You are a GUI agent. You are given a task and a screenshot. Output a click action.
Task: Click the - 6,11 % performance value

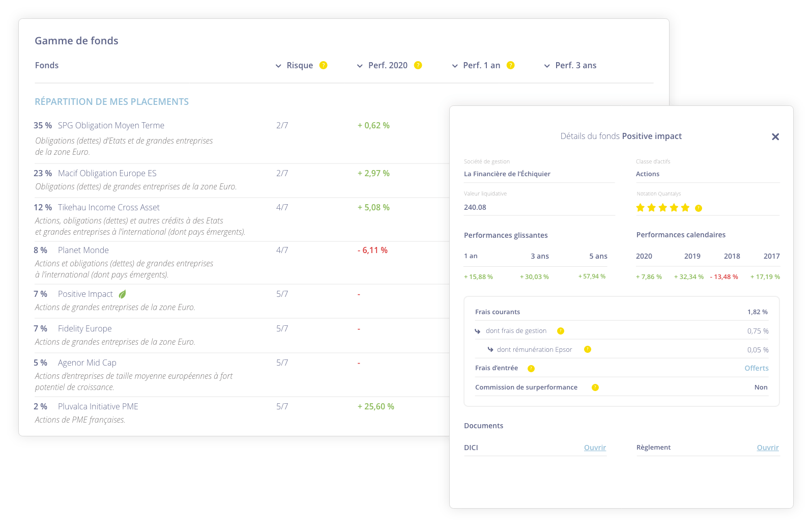(x=372, y=250)
